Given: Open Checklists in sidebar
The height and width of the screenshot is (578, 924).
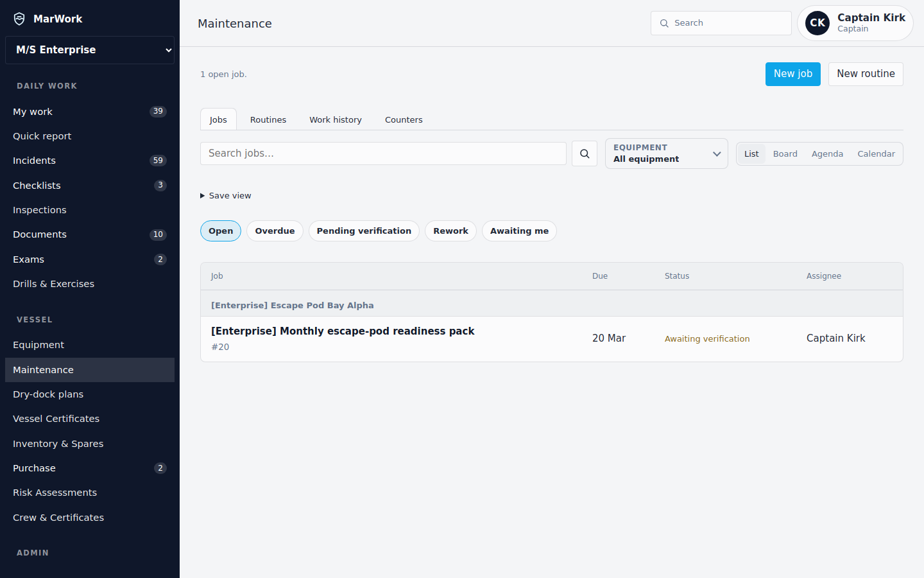Looking at the screenshot, I should pyautogui.click(x=90, y=186).
